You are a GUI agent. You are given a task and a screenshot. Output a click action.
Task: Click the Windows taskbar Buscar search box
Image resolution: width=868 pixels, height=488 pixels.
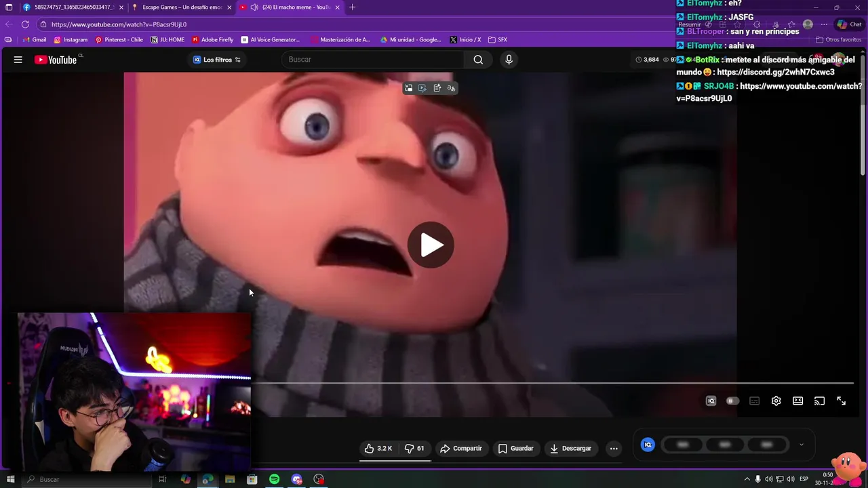[87, 479]
